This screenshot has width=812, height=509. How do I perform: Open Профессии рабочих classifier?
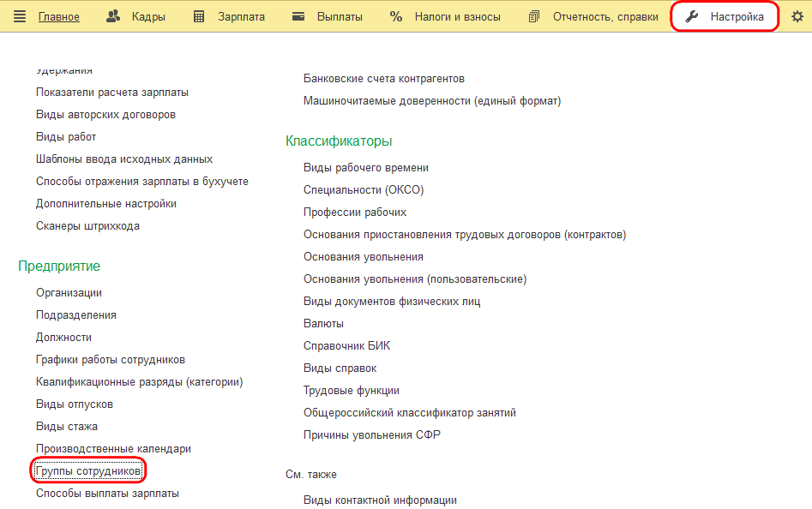[x=355, y=213]
